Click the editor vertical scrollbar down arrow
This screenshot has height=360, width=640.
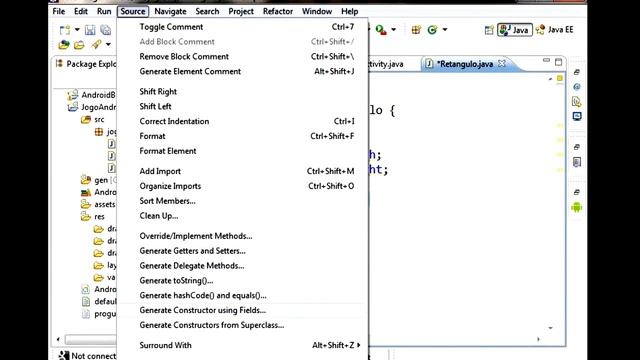coord(550,328)
